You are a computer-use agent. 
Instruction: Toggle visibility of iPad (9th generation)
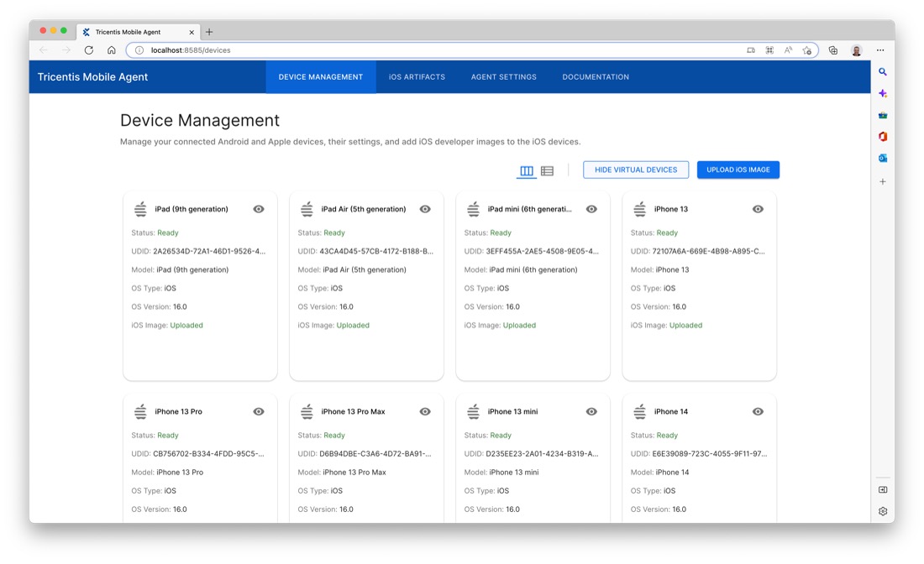259,209
